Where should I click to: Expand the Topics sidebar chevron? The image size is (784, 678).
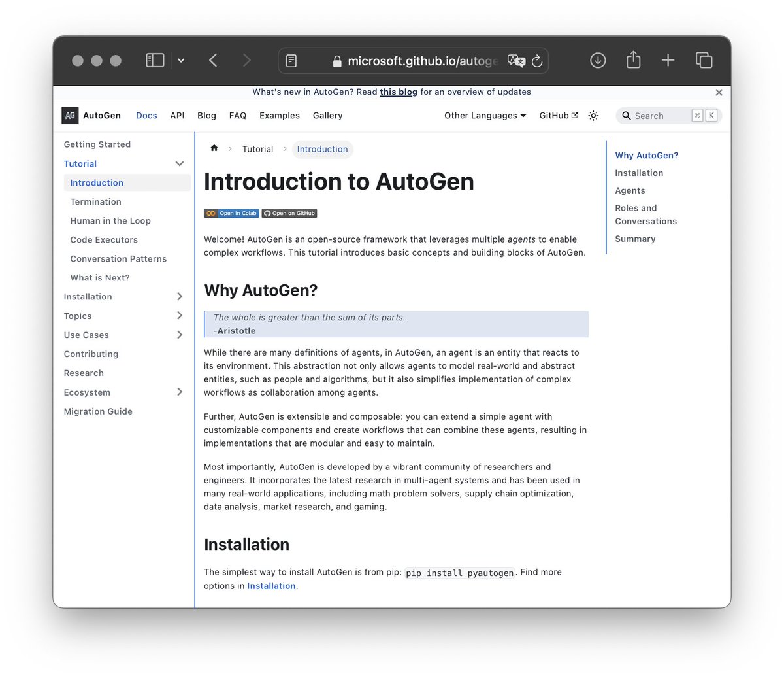tap(180, 316)
